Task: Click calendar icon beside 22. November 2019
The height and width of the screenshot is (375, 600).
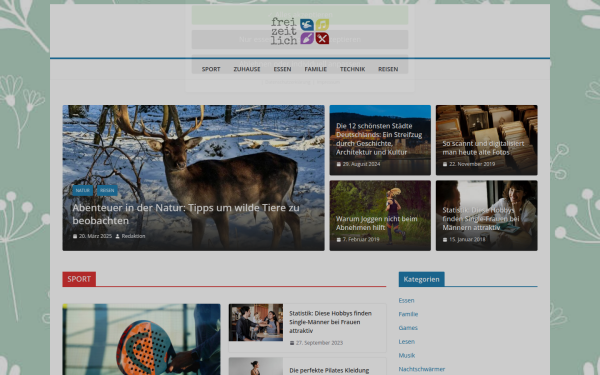Action: (x=445, y=164)
